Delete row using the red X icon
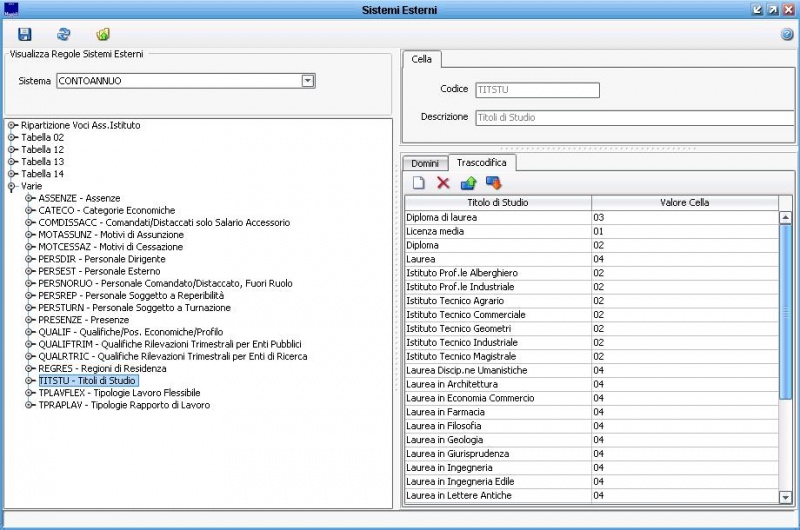Viewport: 800px width, 530px height. [443, 182]
